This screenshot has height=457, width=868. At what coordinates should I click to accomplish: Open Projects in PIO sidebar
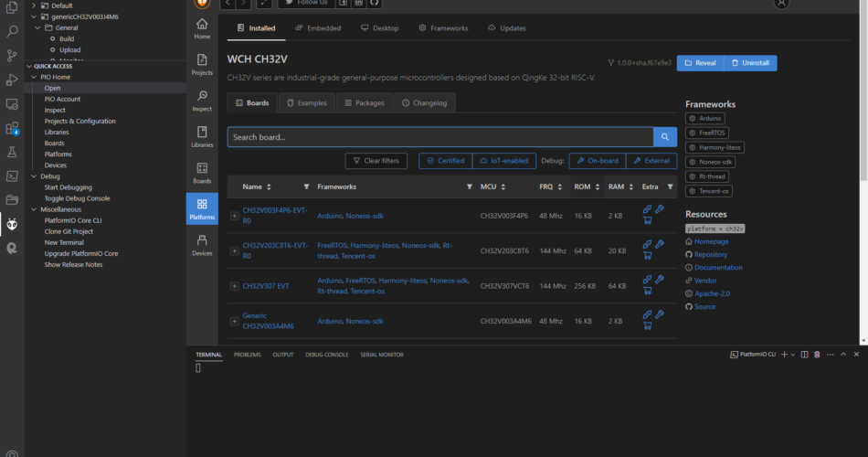tap(202, 65)
